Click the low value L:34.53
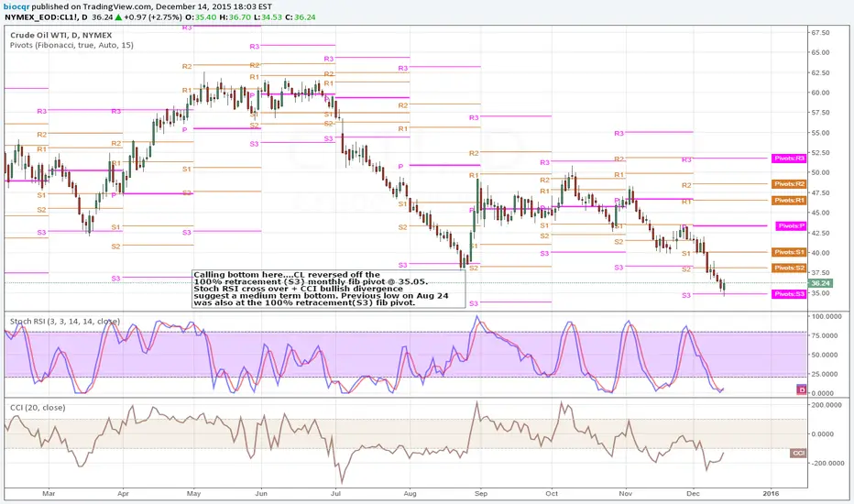The height and width of the screenshot is (504, 854). [x=268, y=17]
